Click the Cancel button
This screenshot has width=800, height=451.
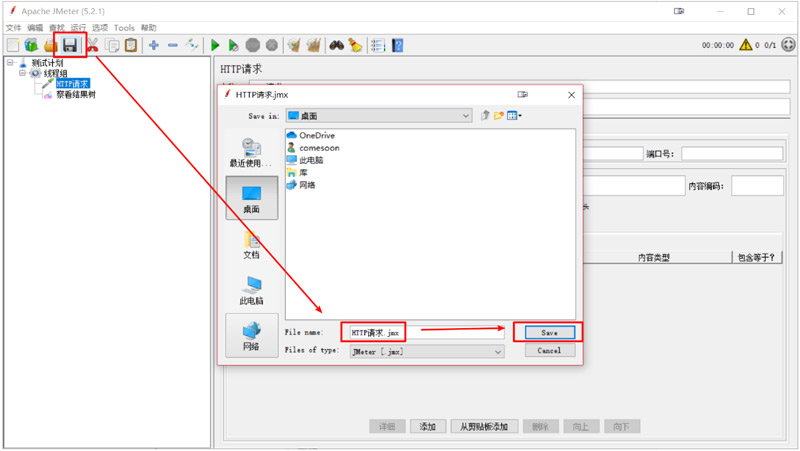point(549,350)
